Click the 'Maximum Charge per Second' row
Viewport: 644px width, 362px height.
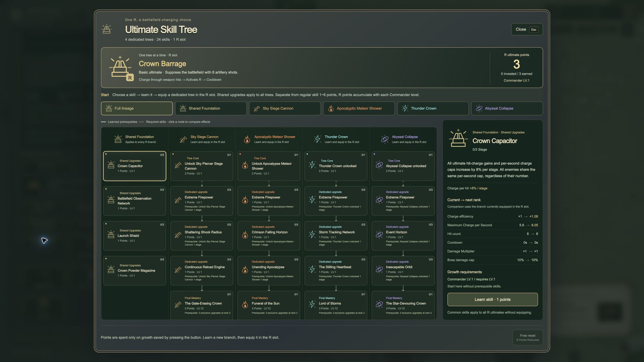pos(492,225)
